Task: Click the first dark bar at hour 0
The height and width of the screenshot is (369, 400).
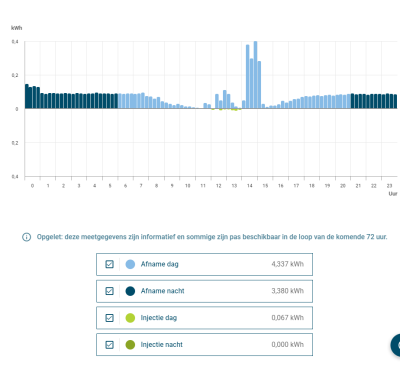Action: [x=27, y=96]
